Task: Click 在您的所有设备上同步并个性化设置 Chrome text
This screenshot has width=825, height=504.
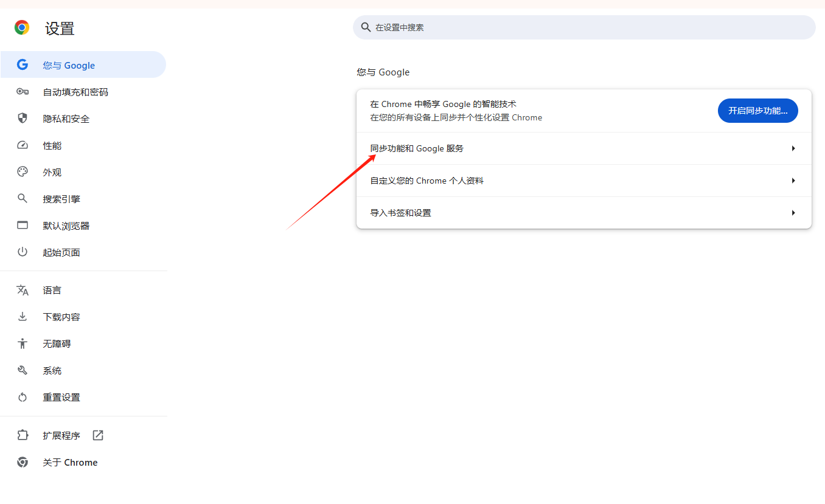Action: click(x=456, y=117)
